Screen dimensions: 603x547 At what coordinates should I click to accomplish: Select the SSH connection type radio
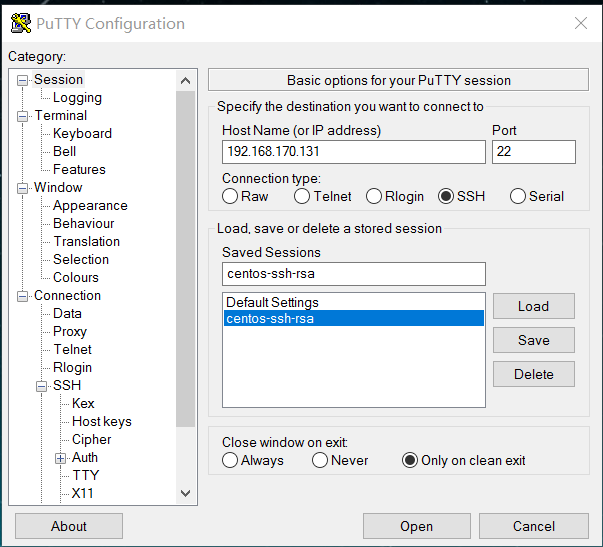coord(446,196)
